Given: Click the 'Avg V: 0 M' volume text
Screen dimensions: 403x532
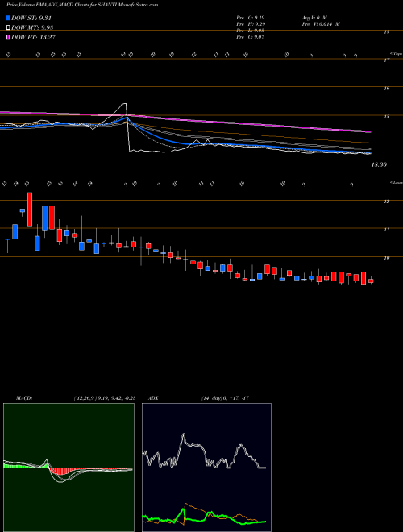Looking at the screenshot, I should (x=314, y=18).
